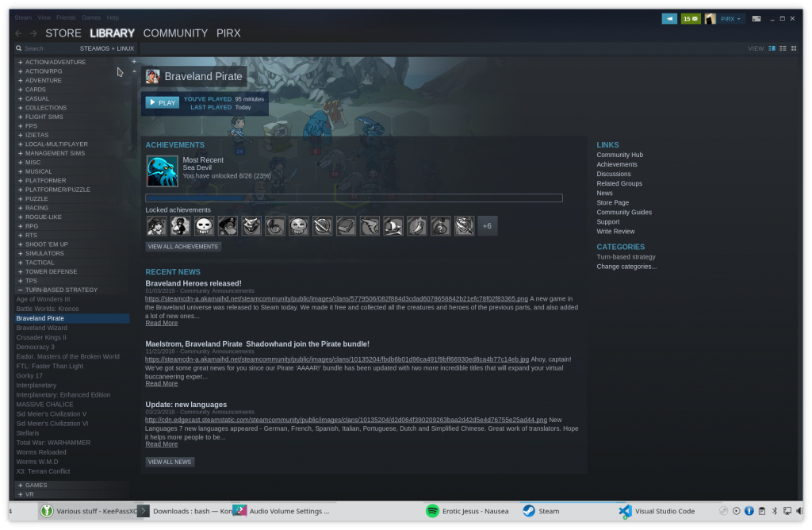This screenshot has width=812, height=530.
Task: Click VIEW ALL NEWS
Action: 170,462
